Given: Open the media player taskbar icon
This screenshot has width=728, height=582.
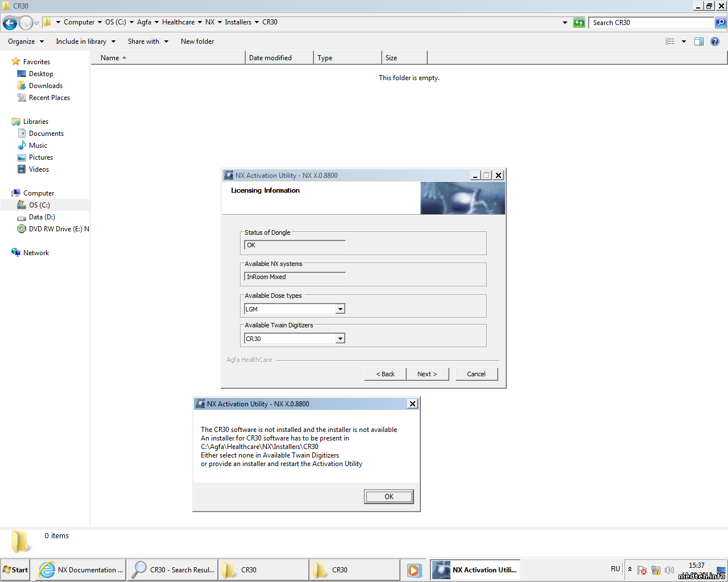Looking at the screenshot, I should (x=413, y=569).
